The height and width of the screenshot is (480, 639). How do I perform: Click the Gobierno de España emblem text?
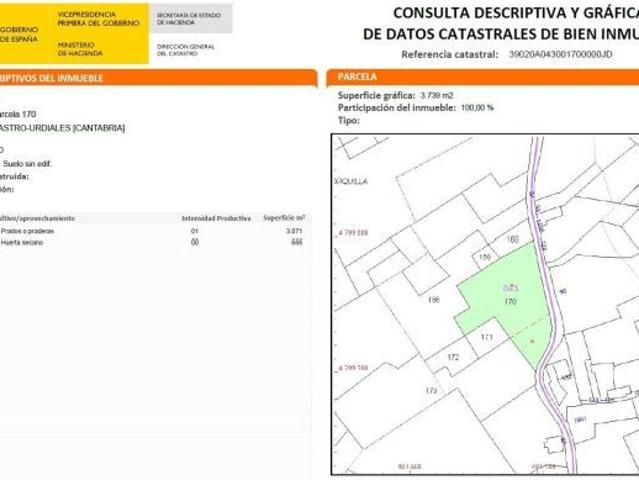(x=19, y=35)
